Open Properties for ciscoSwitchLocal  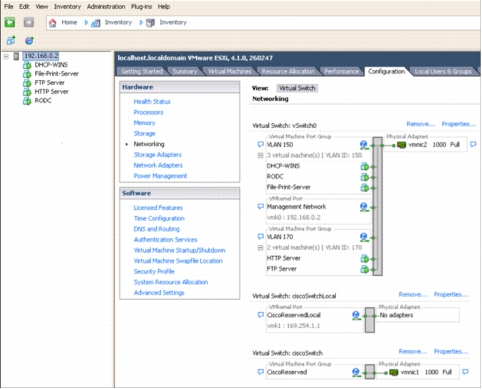coord(451,295)
